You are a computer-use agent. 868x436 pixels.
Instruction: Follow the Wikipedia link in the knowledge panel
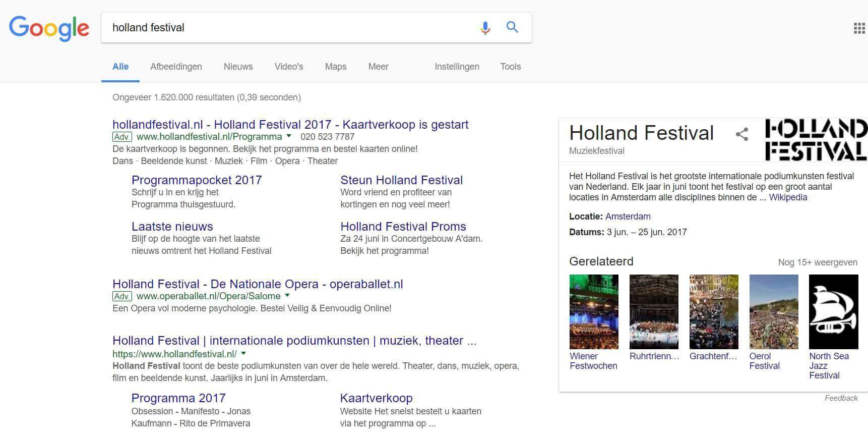pos(788,197)
